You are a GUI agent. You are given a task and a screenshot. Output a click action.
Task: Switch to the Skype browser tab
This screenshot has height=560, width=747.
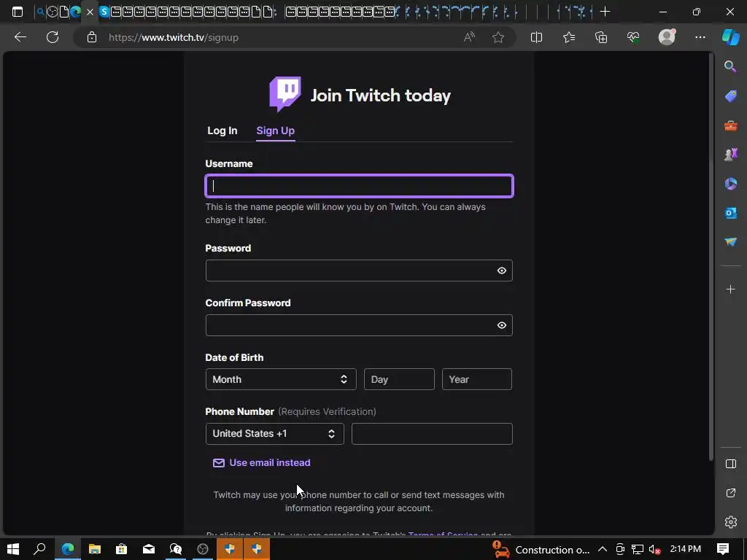pos(104,12)
